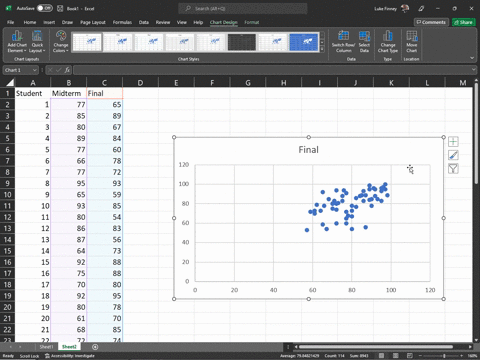Click the save icon in title bar
This screenshot has height=360, width=480.
[60, 8]
